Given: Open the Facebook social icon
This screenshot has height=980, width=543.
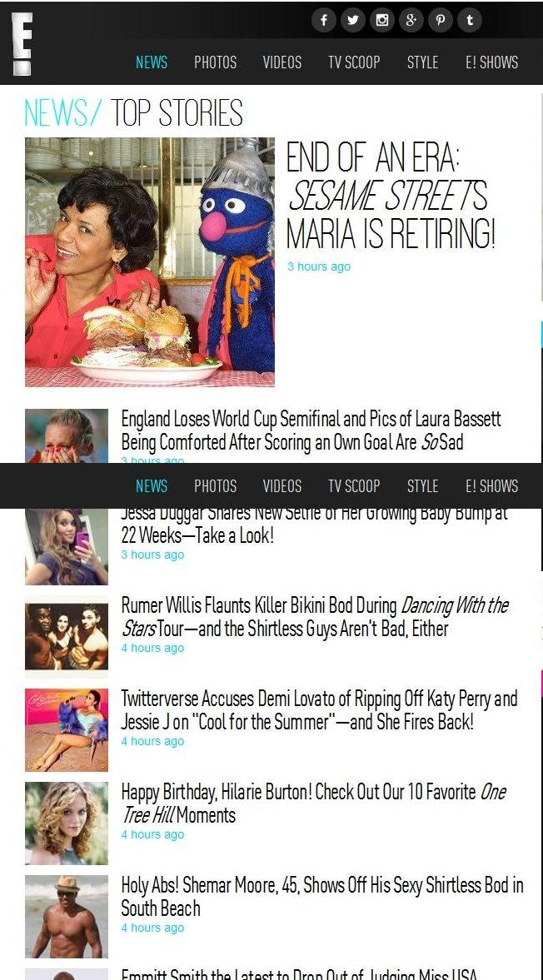Looking at the screenshot, I should tap(324, 21).
